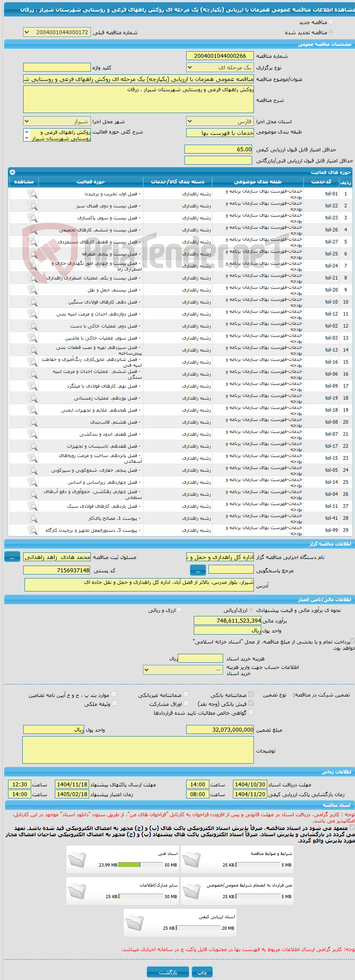This screenshot has width=355, height=980.
Task: Click the هزینه خرید اسناد field
Action: (200, 658)
